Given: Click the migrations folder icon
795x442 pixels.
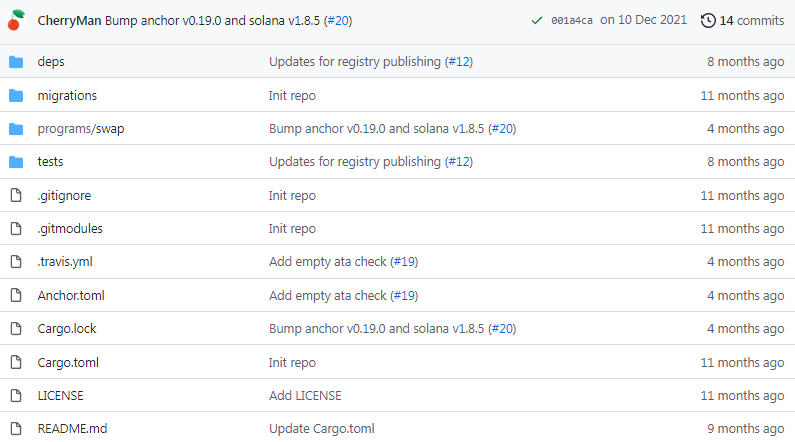Looking at the screenshot, I should (x=16, y=95).
